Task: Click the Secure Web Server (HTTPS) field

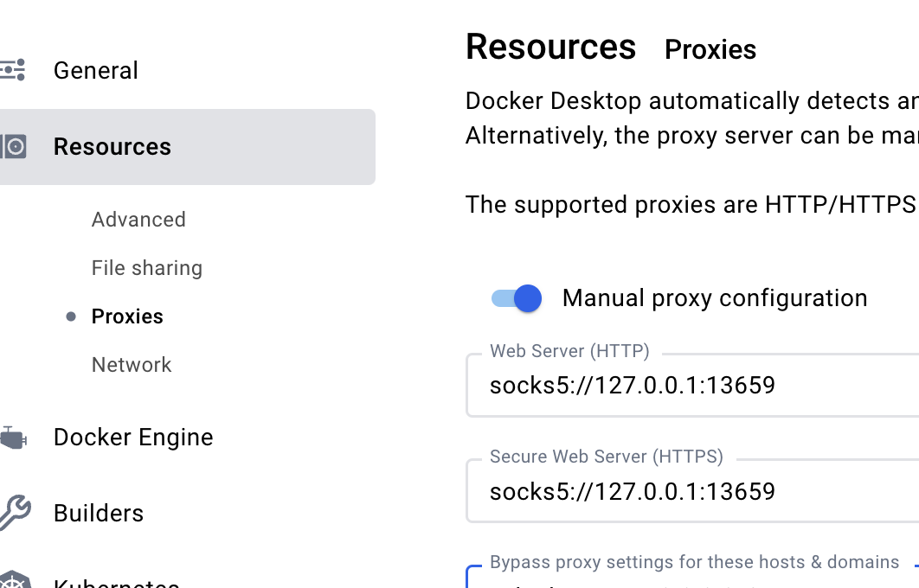Action: pos(692,492)
